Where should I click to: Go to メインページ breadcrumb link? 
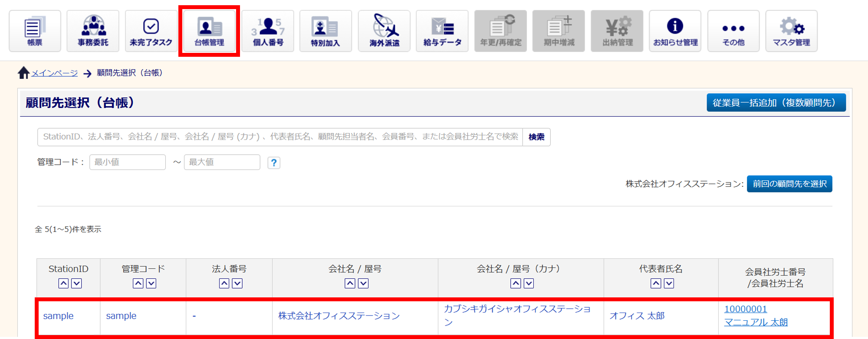(x=54, y=73)
